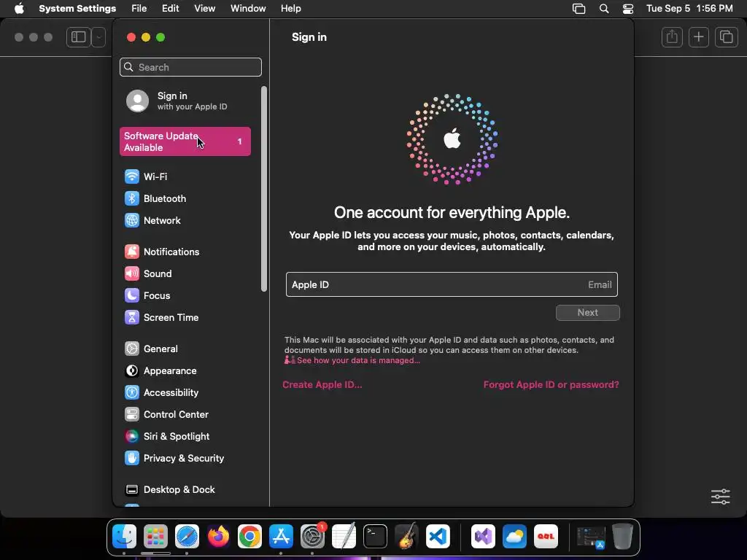The width and height of the screenshot is (747, 560).
Task: Open the View menu
Action: (205, 9)
